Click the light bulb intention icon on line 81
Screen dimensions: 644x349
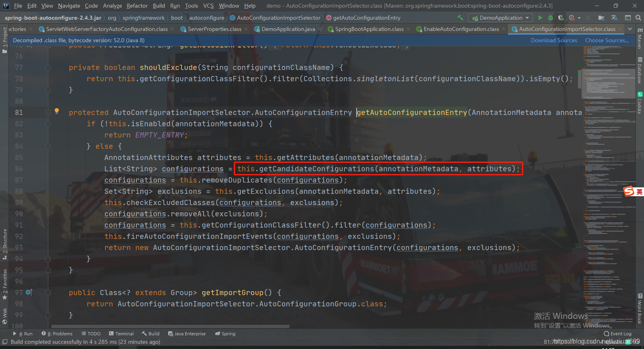coord(57,111)
